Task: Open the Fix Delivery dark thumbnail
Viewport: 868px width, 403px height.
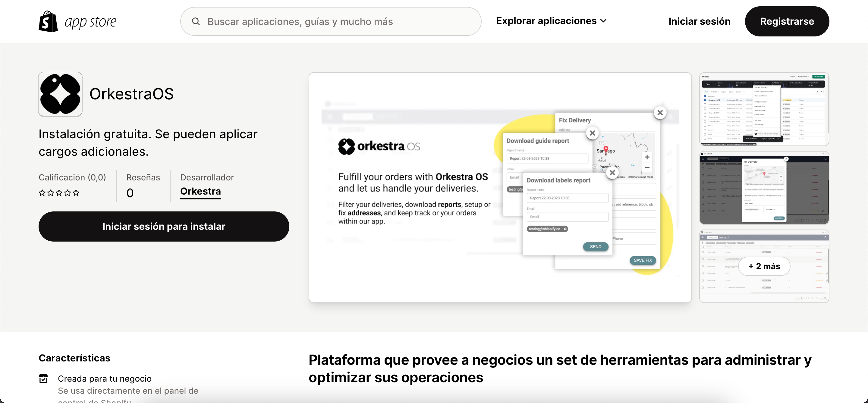Action: [764, 188]
